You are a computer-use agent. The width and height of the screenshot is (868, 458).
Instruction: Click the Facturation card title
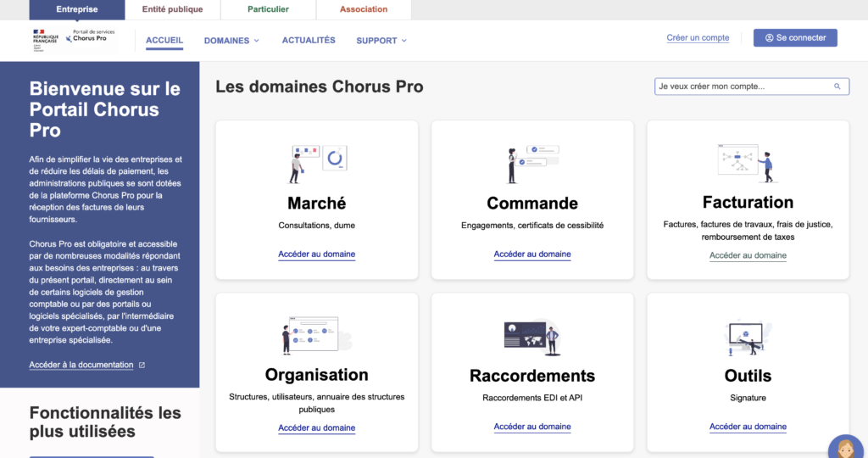click(x=748, y=202)
